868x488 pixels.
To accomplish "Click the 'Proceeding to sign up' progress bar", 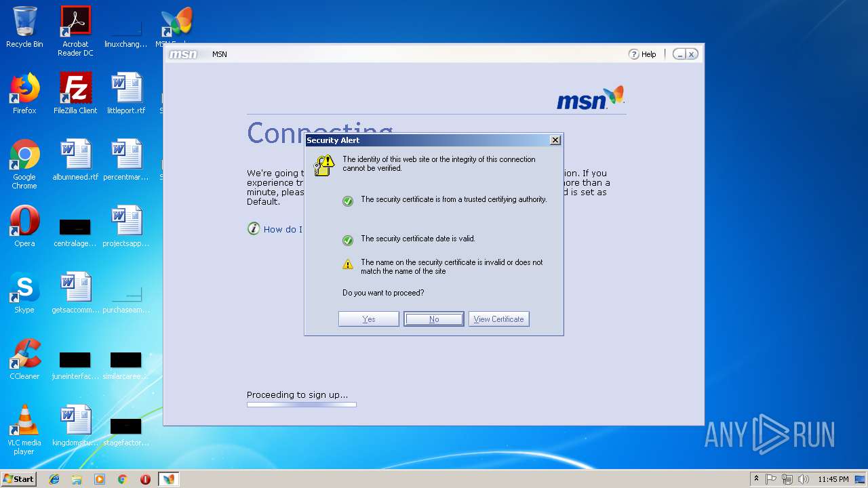I will [302, 405].
